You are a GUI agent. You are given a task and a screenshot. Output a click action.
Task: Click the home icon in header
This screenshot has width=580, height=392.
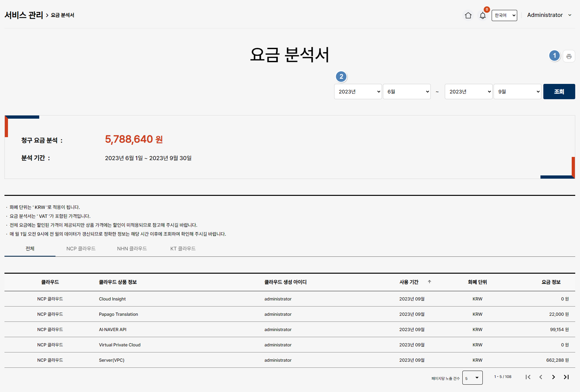[x=468, y=15]
